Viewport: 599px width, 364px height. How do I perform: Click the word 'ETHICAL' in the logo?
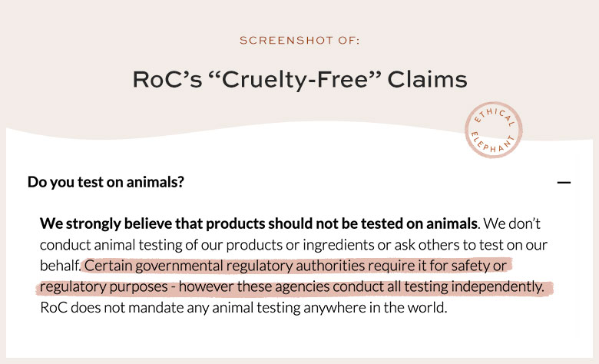[494, 115]
